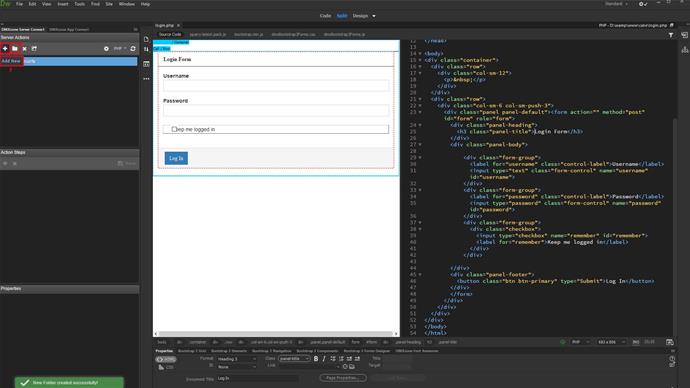Expand the Design view options arrow
Image resolution: width=690 pixels, height=388 pixels.
374,16
